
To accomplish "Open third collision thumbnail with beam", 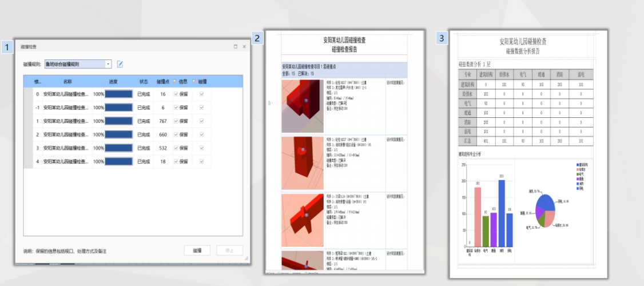I will [303, 220].
